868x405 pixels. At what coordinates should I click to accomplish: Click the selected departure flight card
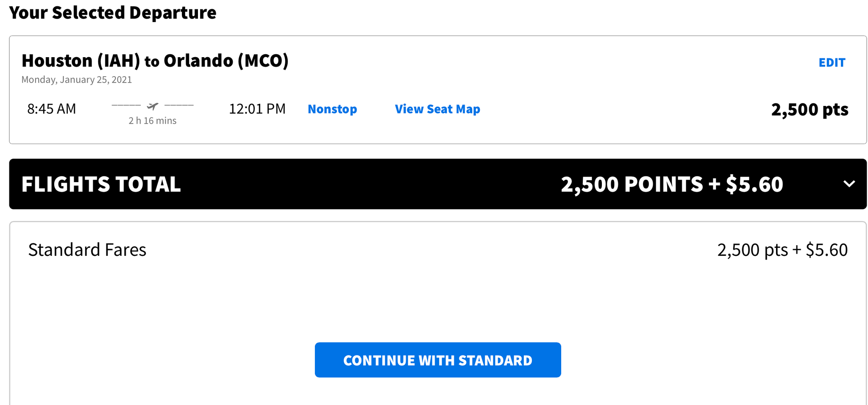[434, 90]
